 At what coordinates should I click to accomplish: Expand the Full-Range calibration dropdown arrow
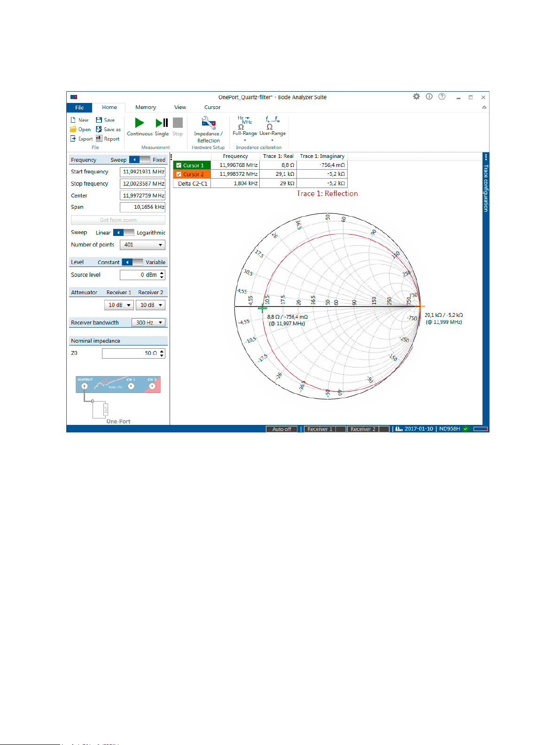(x=245, y=140)
